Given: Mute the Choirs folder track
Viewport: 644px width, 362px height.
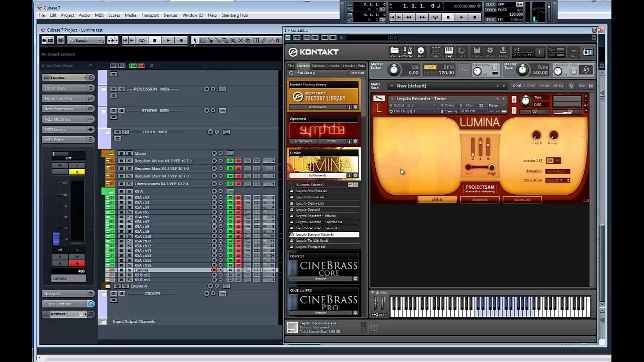Looking at the screenshot, I should pos(121,153).
